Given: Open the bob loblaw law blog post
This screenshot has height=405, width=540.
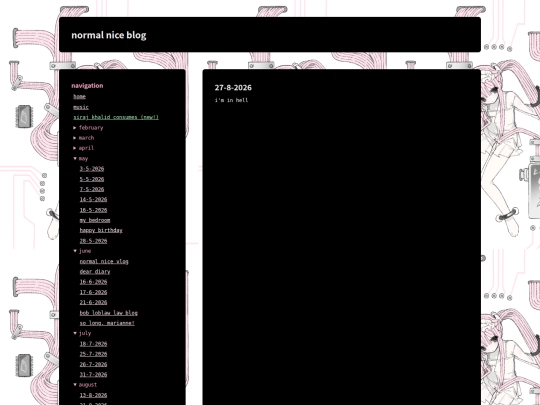Looking at the screenshot, I should pos(109,313).
